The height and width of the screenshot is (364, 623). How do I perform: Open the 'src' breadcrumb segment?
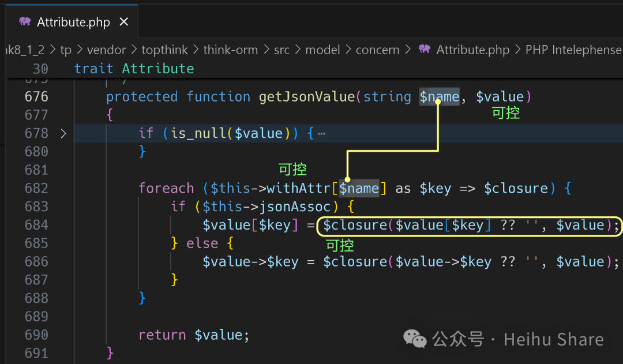(282, 50)
